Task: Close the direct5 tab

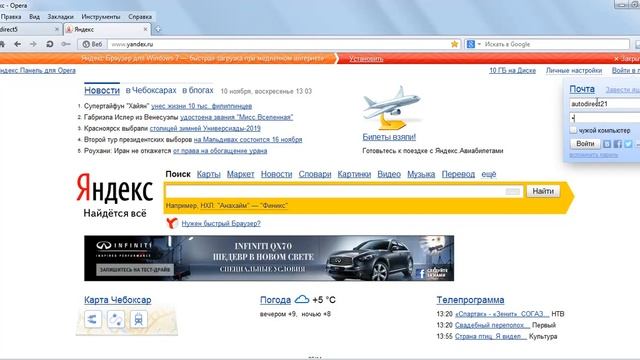Action: pos(57,29)
